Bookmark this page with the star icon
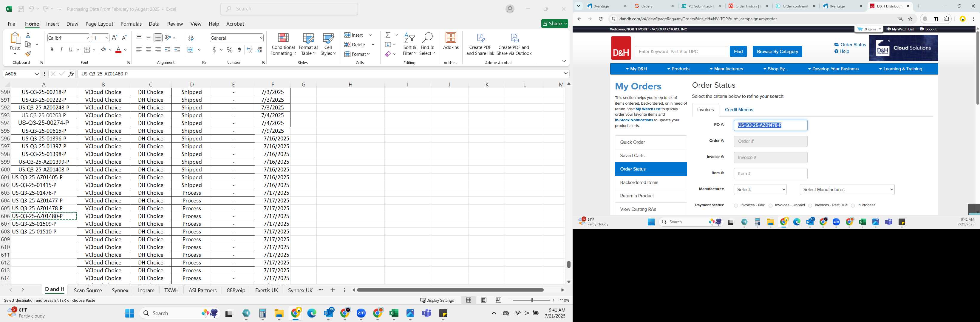Image resolution: width=980 pixels, height=322 pixels. point(911,19)
